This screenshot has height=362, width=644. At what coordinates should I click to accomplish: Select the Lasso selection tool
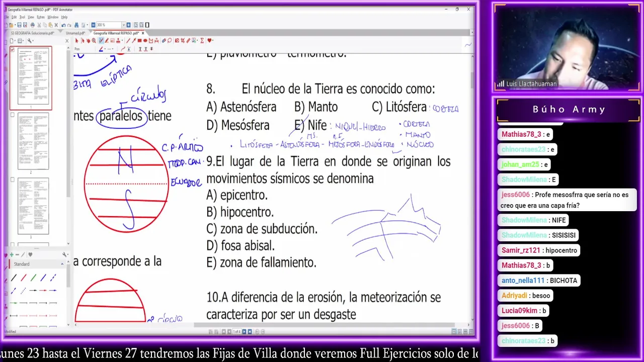click(170, 41)
